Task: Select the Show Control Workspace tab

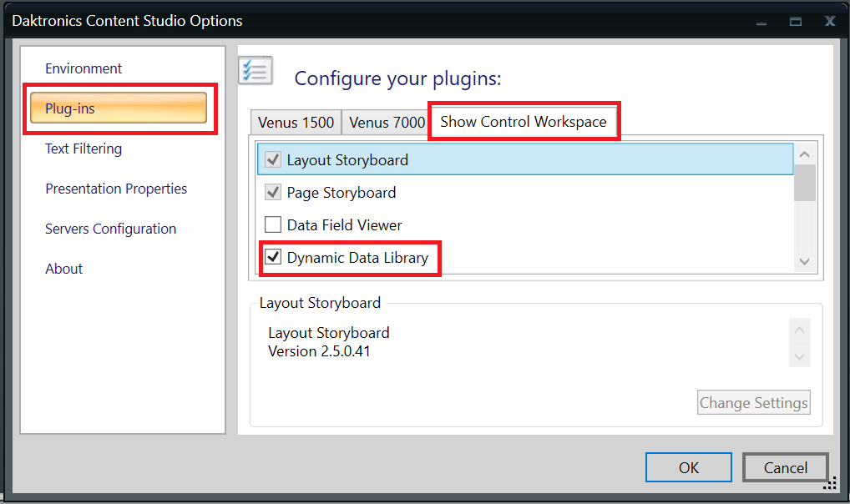Action: (x=524, y=122)
